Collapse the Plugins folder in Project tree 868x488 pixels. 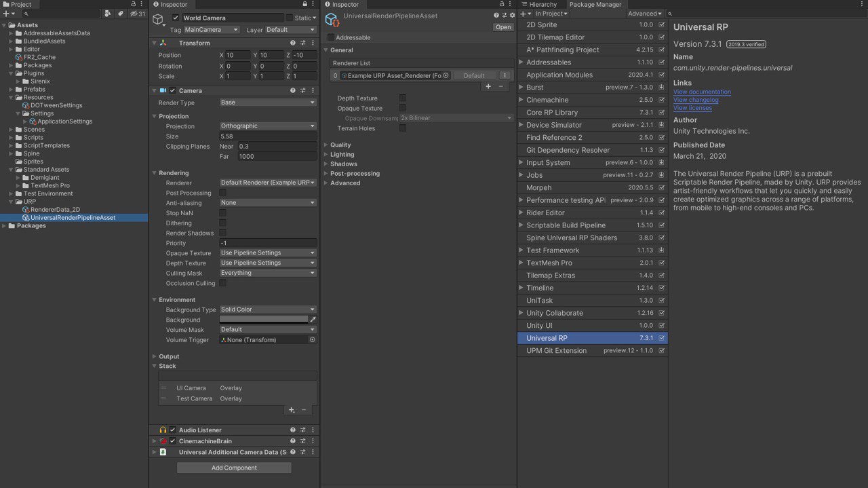tap(12, 73)
